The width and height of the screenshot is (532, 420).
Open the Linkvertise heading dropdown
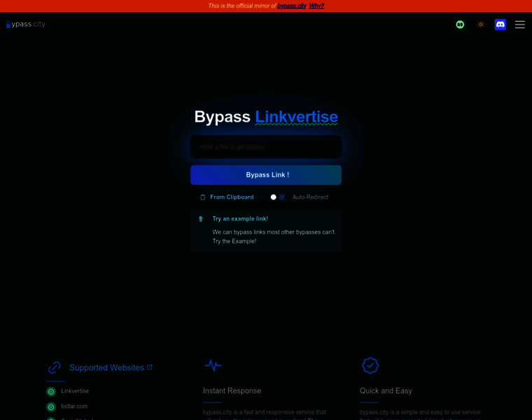click(x=296, y=117)
